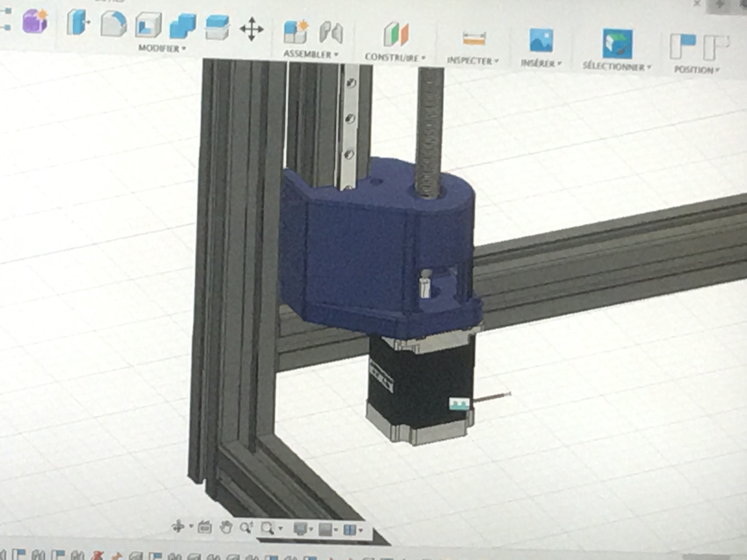Click the purple Create Form icon

click(x=35, y=21)
